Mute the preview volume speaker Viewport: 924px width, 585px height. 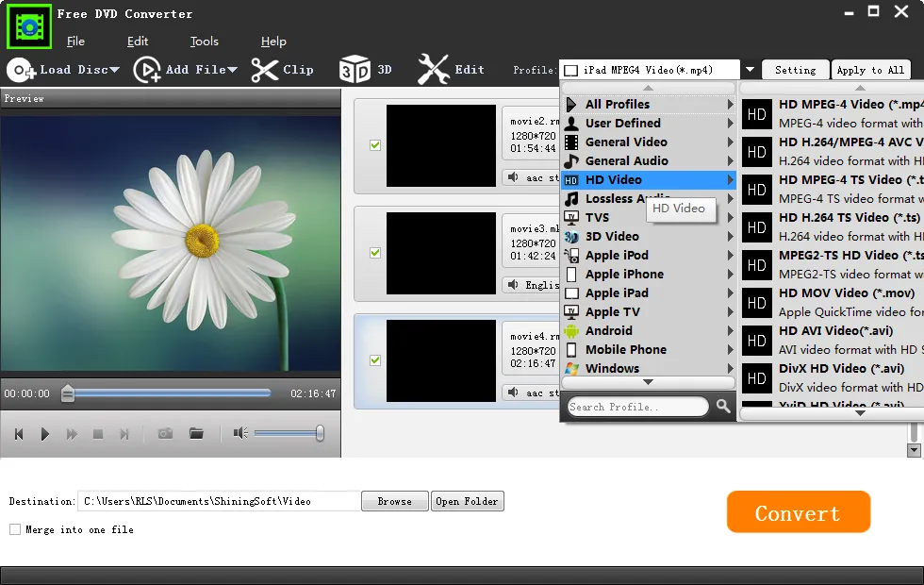pyautogui.click(x=240, y=433)
